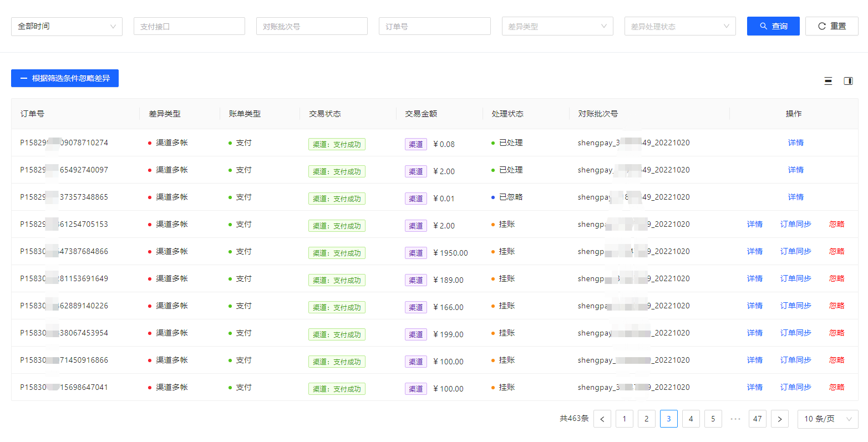Click the 交易金额 column header
Screen dimensions: 868x442
coord(421,114)
